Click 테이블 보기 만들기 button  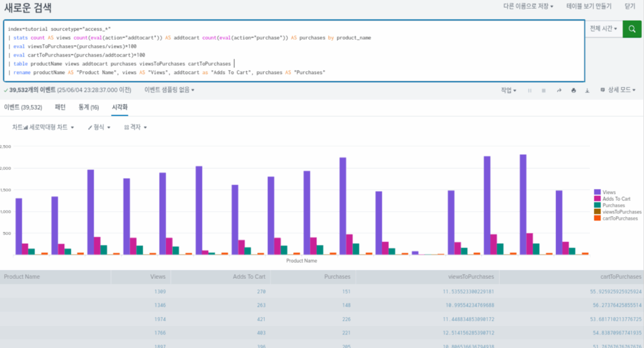pyautogui.click(x=589, y=6)
